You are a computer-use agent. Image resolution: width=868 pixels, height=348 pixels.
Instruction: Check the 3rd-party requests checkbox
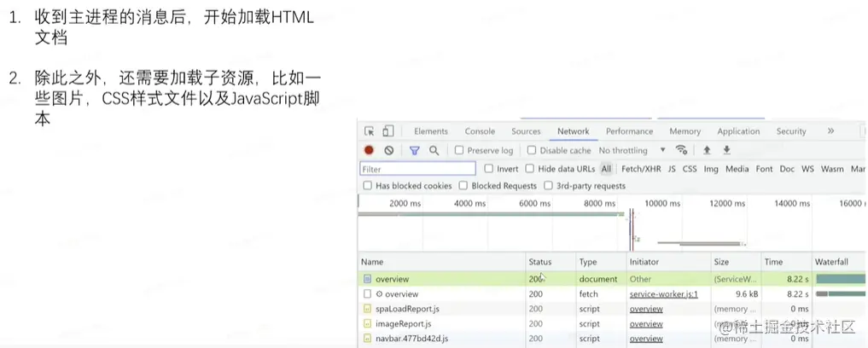click(x=548, y=186)
